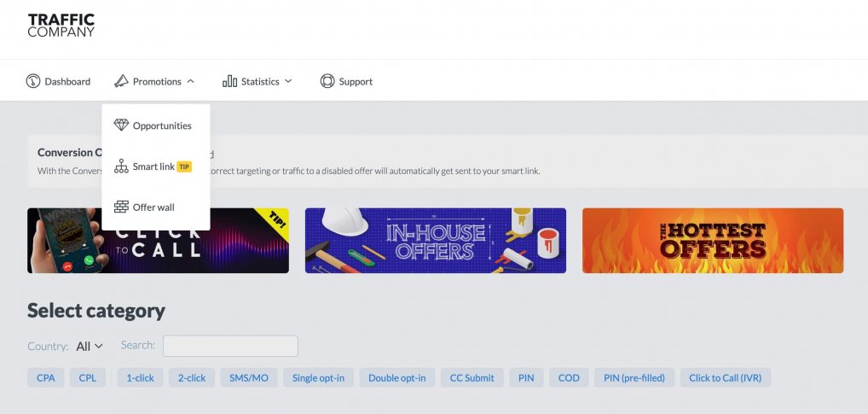Click the Statistics bar chart icon
The width and height of the screenshot is (868, 414).
click(229, 81)
